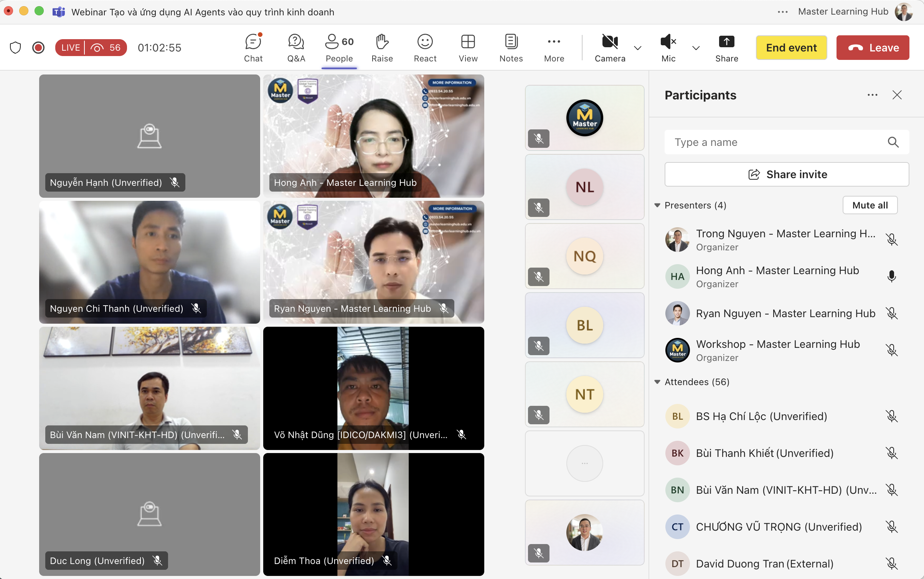The width and height of the screenshot is (924, 579).
Task: Click the HA avatar of Hong Anh
Action: click(x=677, y=276)
